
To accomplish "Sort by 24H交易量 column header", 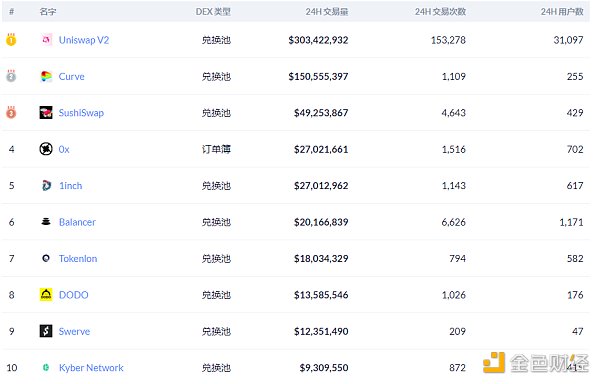I will [327, 12].
